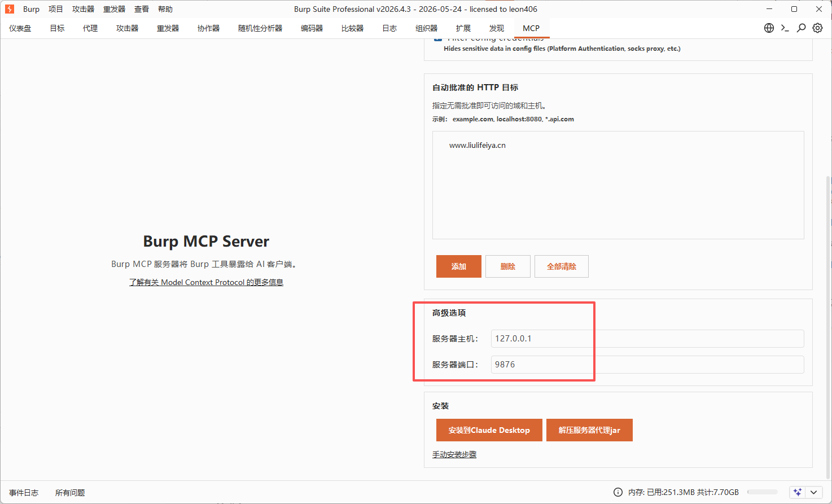Open the 手动安装步骤 link
The height and width of the screenshot is (504, 832).
[x=454, y=454]
